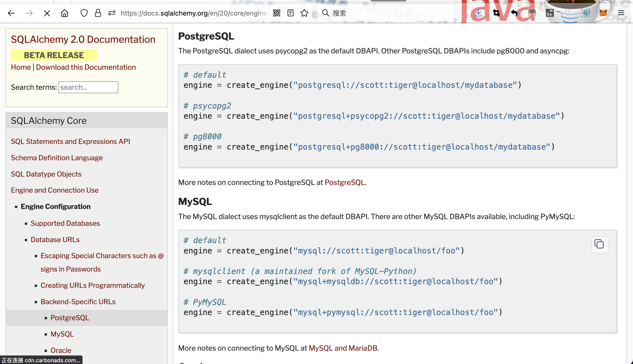
Task: Select Engine Configuration in sidebar
Action: (x=55, y=206)
